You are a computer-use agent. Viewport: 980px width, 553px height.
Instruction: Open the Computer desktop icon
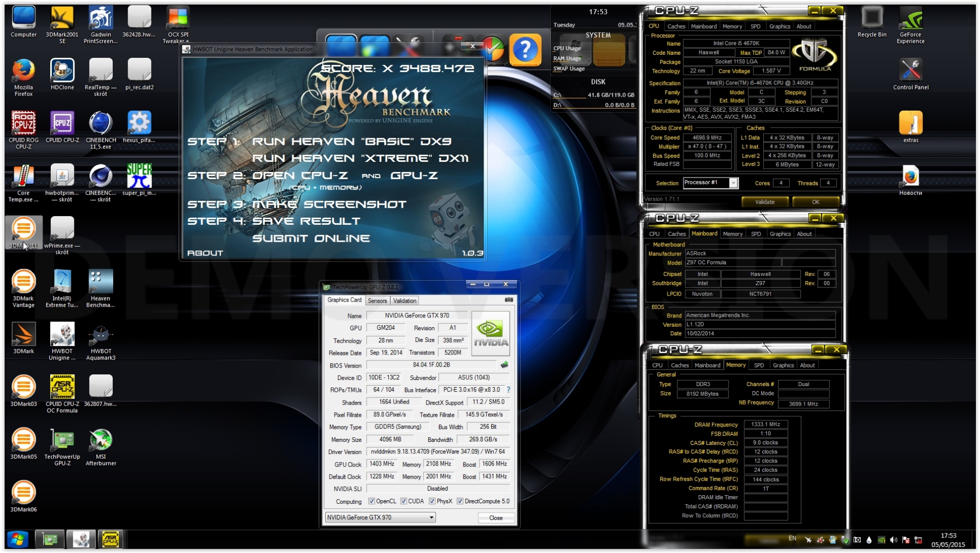tap(24, 22)
